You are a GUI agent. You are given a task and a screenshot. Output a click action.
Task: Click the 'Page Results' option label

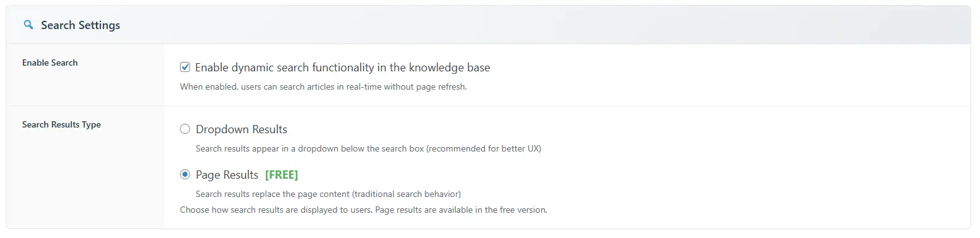[x=227, y=175]
